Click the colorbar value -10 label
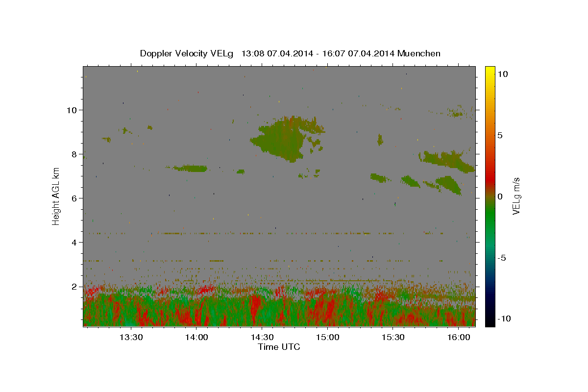The height and width of the screenshot is (392, 588). click(x=504, y=318)
